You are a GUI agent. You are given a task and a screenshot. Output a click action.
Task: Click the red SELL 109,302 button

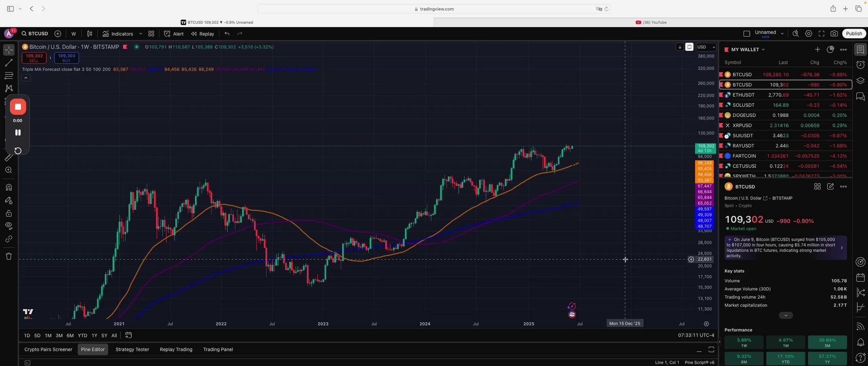tap(34, 58)
